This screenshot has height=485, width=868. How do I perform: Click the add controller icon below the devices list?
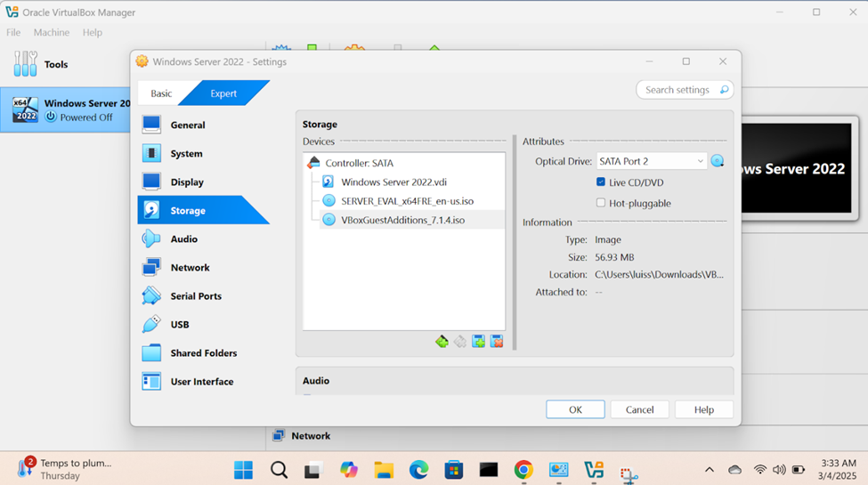pyautogui.click(x=442, y=342)
